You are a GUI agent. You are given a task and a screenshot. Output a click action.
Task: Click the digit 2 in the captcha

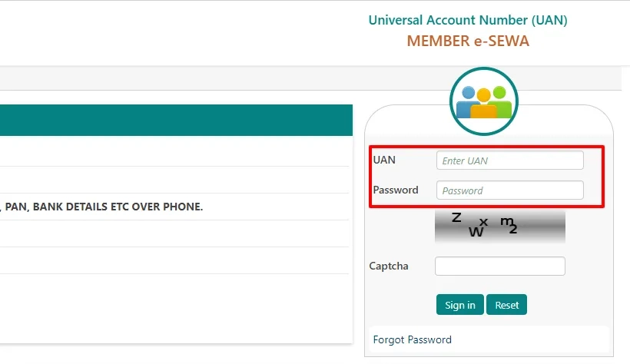coord(513,229)
